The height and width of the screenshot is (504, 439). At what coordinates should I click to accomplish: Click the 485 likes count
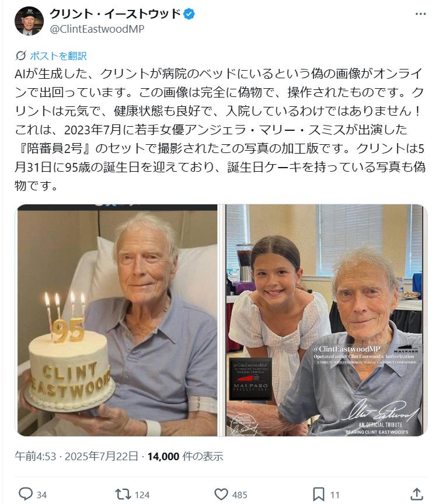(240, 495)
